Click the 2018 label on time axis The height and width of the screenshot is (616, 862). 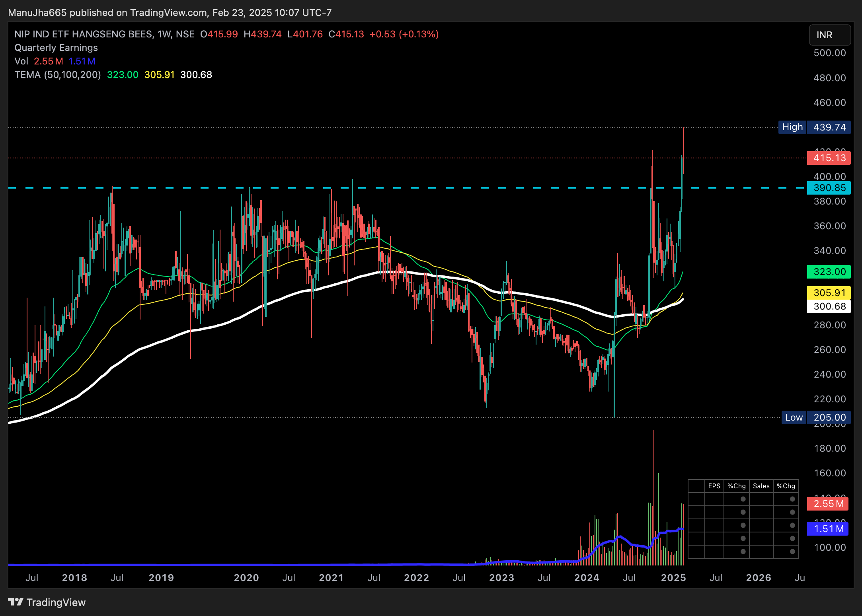74,578
